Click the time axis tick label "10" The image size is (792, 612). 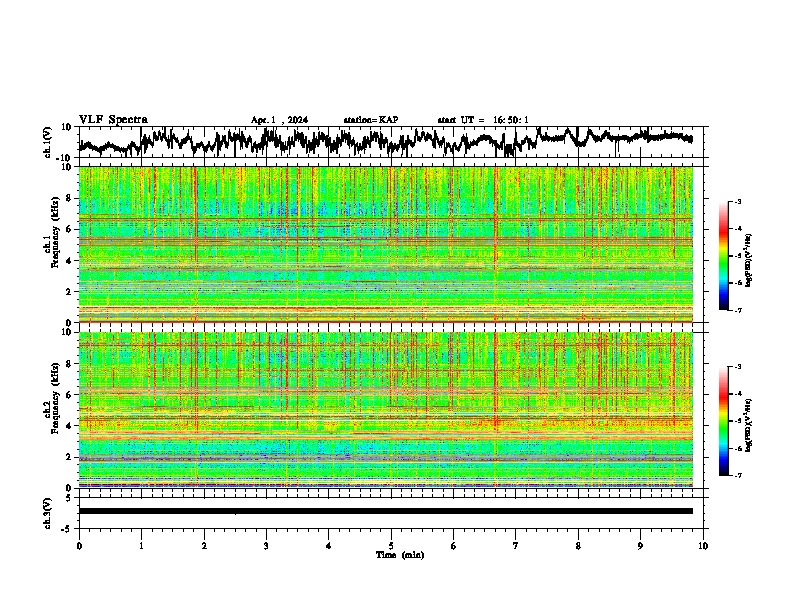(703, 546)
